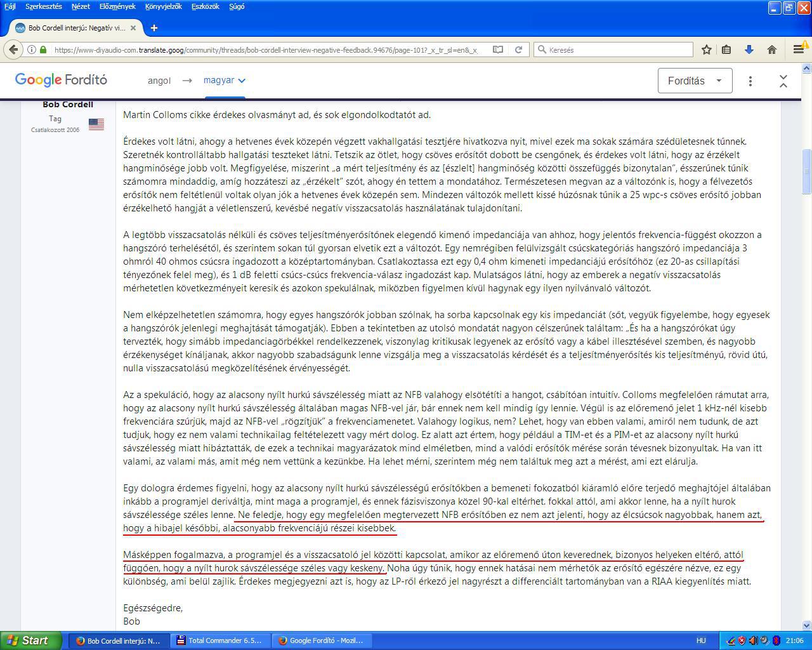The image size is (812, 650).
Task: Open the green padlock security details
Action: pos(43,50)
